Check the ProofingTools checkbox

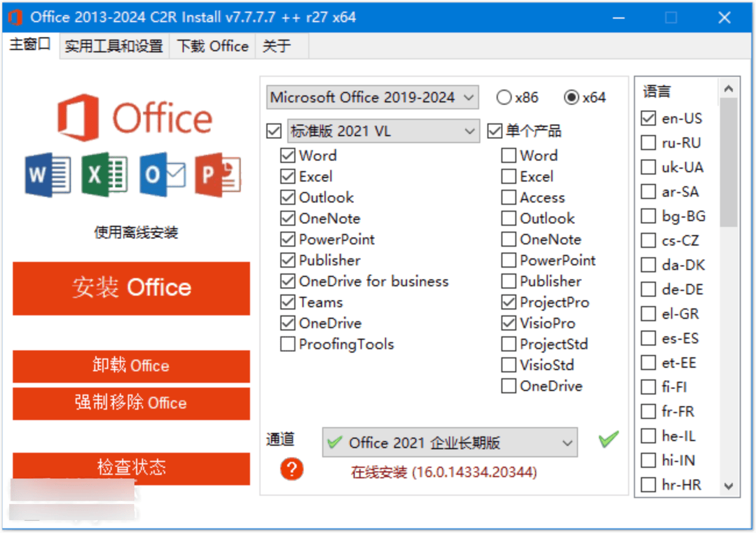(288, 344)
